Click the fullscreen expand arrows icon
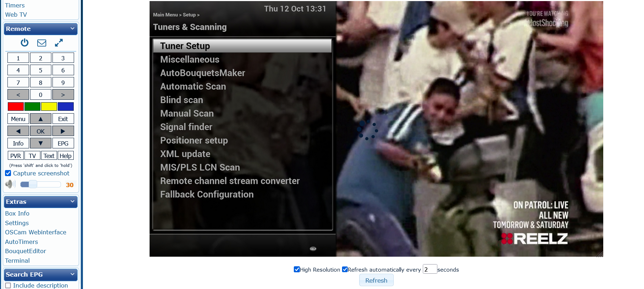 59,43
